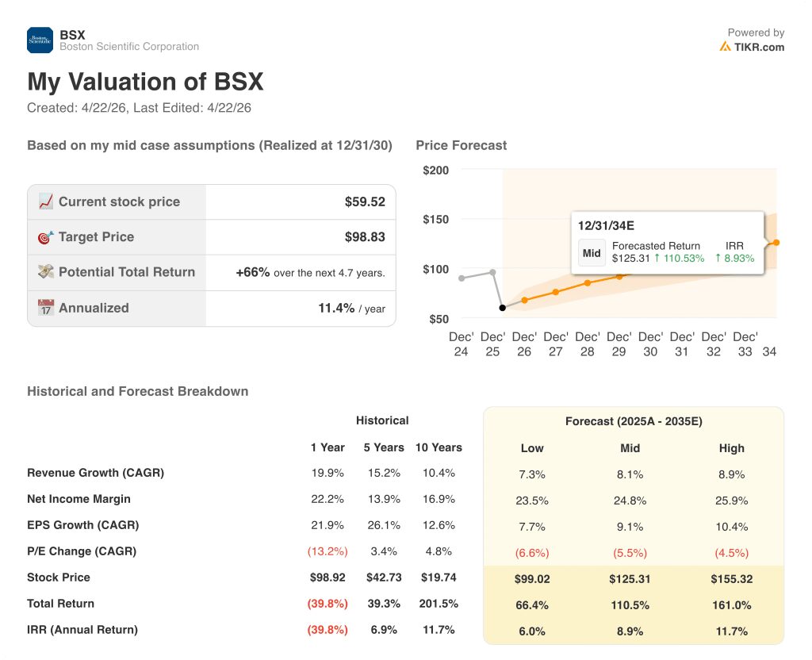Click the 5 Years column header
Screen dimensions: 812x660
(384, 447)
